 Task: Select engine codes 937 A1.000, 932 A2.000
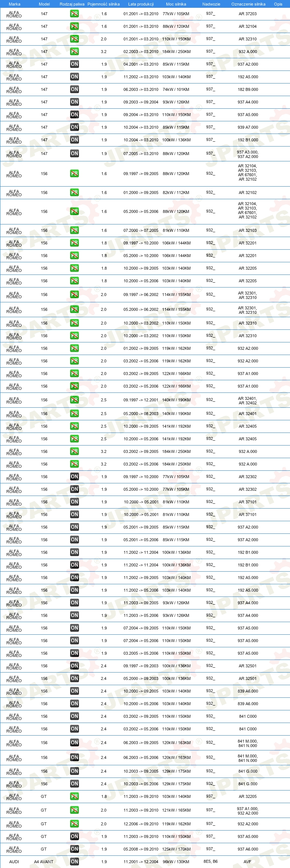point(248,811)
